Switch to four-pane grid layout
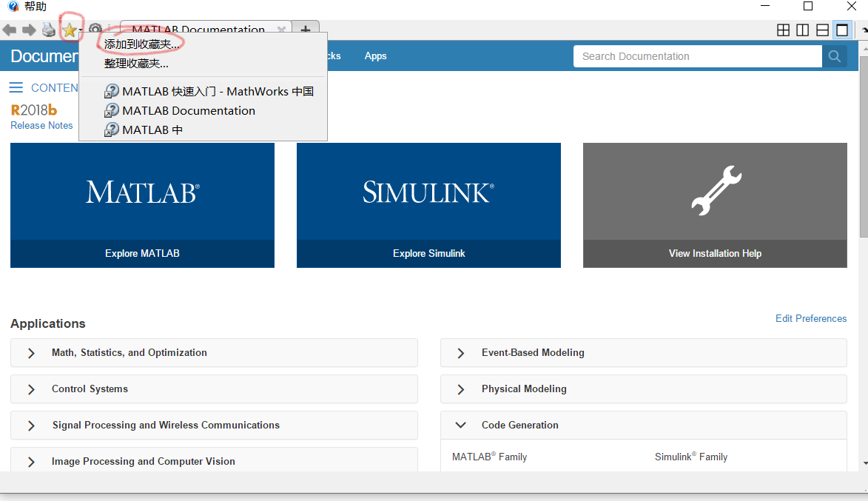The image size is (868, 501). [x=784, y=30]
